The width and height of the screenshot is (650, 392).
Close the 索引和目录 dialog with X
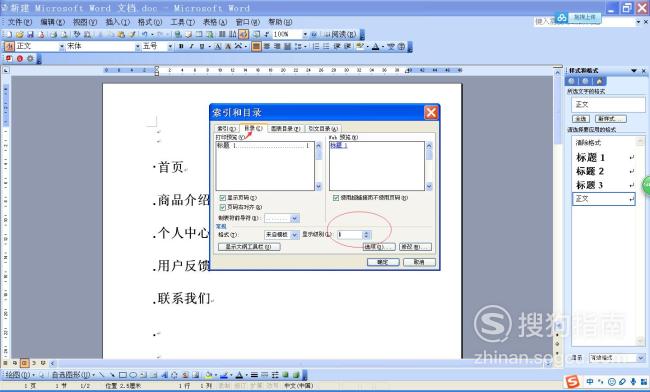(x=431, y=112)
